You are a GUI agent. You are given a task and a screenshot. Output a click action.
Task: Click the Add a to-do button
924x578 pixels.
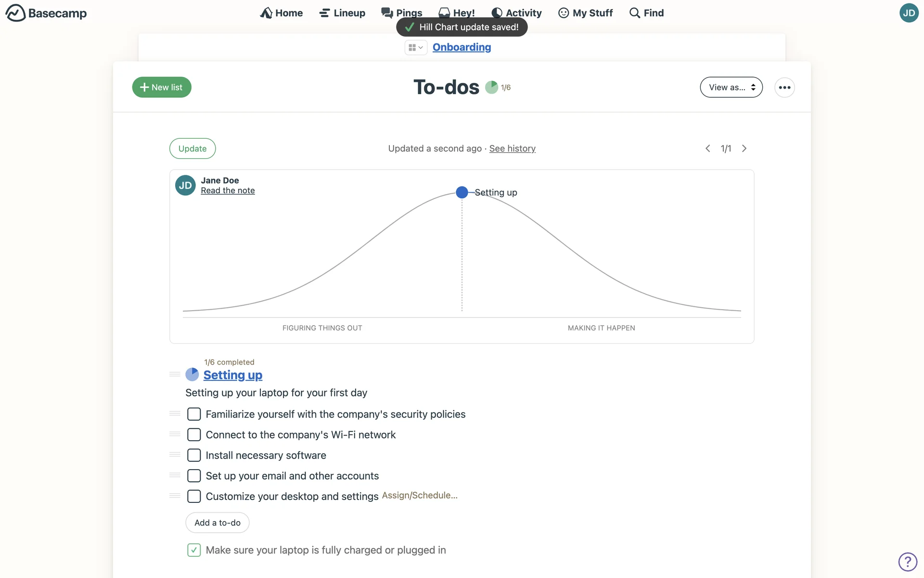(218, 523)
